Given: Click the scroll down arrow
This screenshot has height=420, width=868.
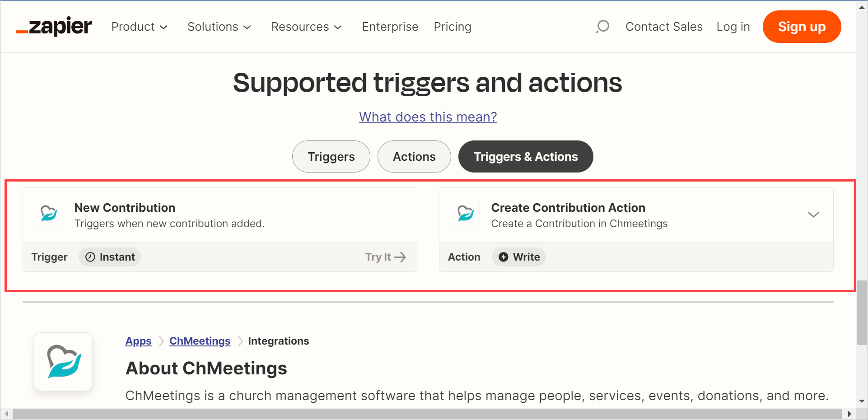Looking at the screenshot, I should (x=862, y=401).
